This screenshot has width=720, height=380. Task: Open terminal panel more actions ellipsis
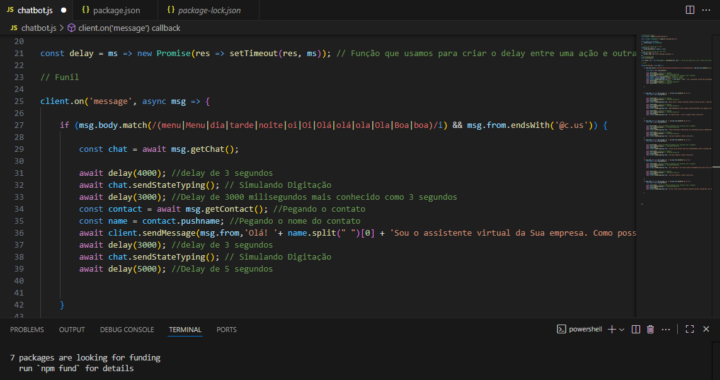coord(666,329)
